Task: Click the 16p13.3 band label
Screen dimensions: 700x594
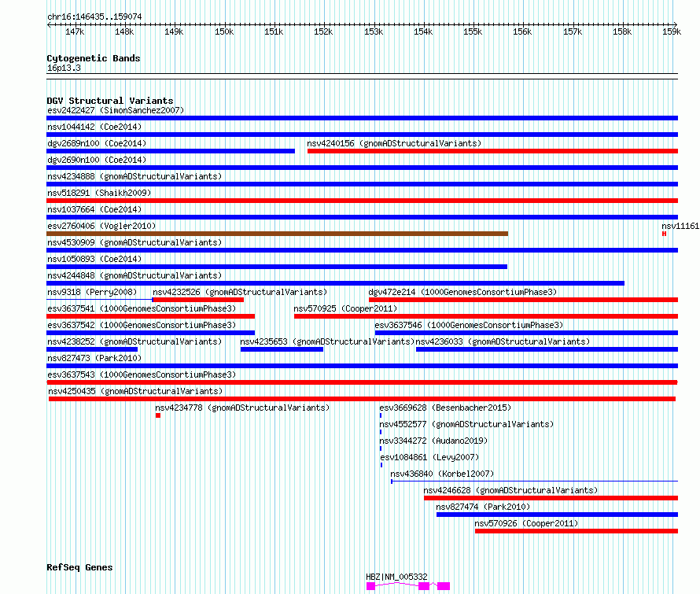Action: tap(64, 68)
